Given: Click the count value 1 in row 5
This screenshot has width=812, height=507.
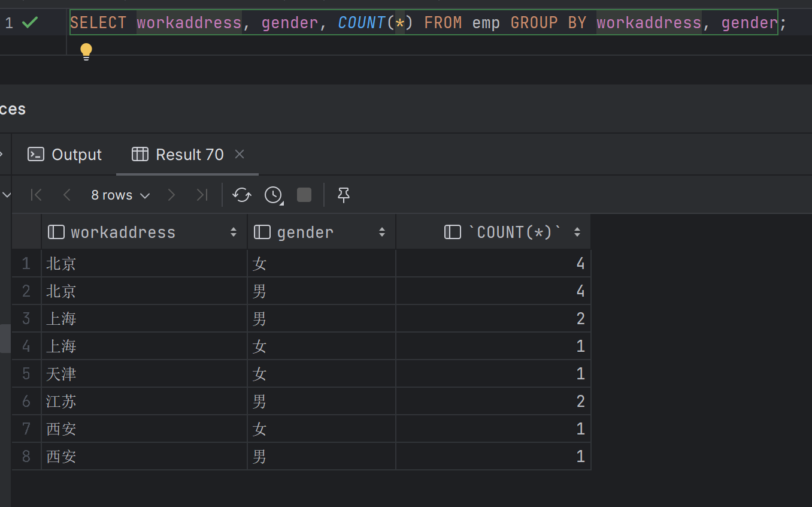Looking at the screenshot, I should pyautogui.click(x=493, y=374).
